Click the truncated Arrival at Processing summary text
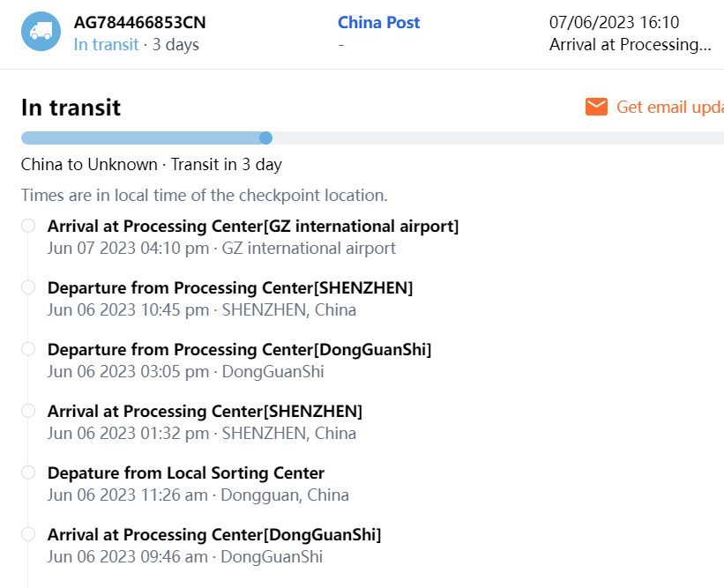The width and height of the screenshot is (724, 588). [630, 44]
